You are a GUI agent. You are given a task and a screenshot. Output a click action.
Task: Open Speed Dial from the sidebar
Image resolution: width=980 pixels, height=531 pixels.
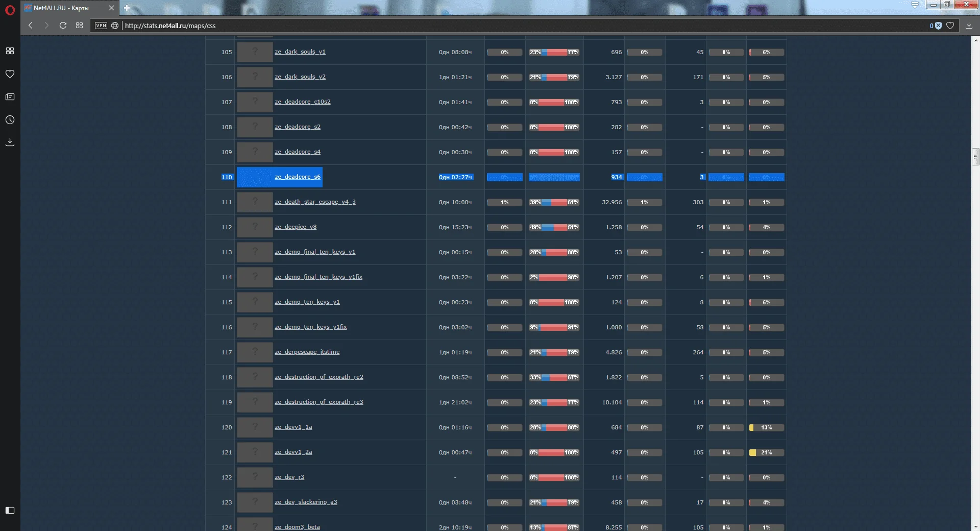[10, 51]
